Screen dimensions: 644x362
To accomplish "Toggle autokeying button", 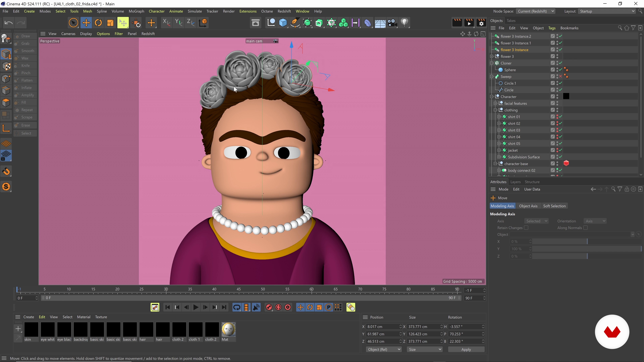I will (x=278, y=307).
